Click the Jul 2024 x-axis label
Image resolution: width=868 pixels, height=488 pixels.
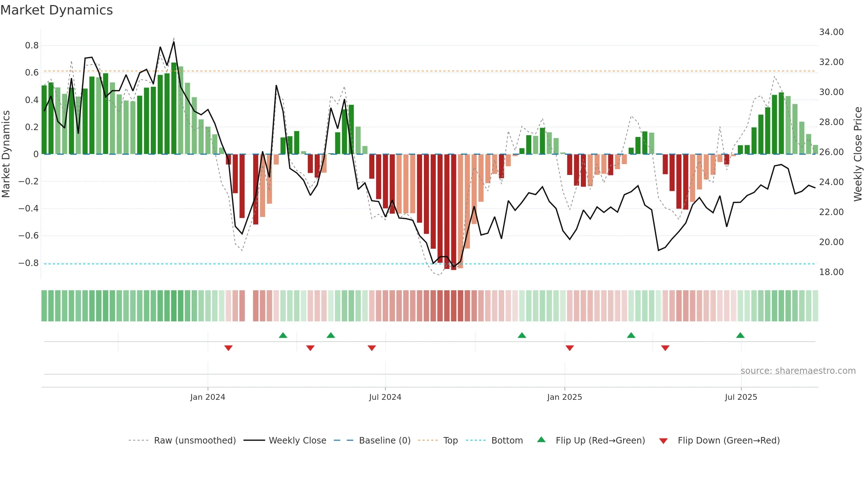[x=385, y=397]
